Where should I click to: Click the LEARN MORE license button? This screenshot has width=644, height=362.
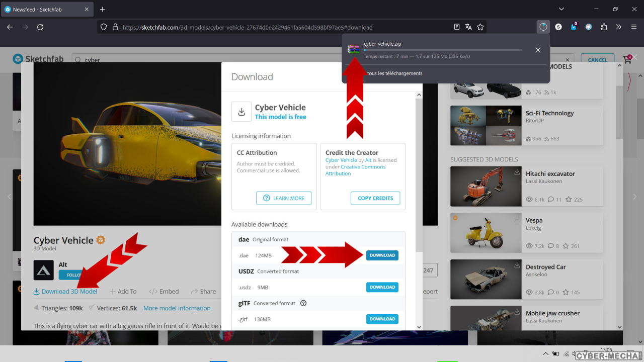284,198
